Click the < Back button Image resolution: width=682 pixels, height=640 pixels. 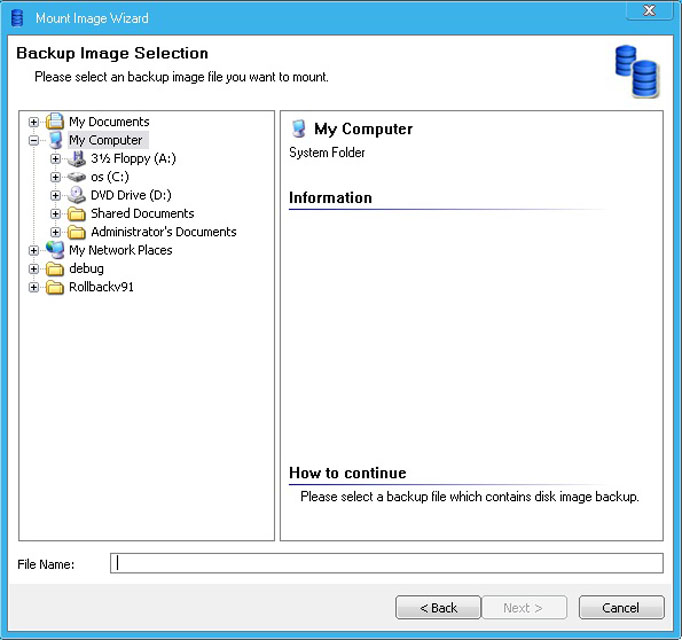438,607
